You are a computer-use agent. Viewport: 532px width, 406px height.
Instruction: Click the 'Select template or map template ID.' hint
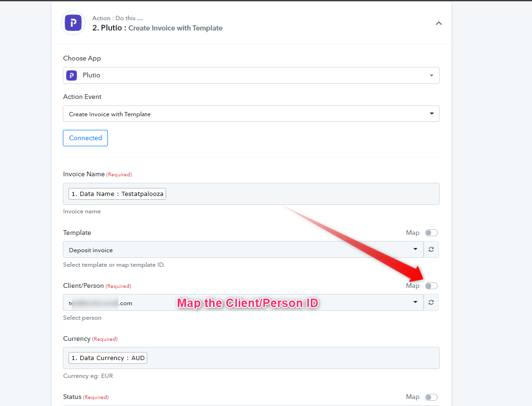(x=114, y=265)
